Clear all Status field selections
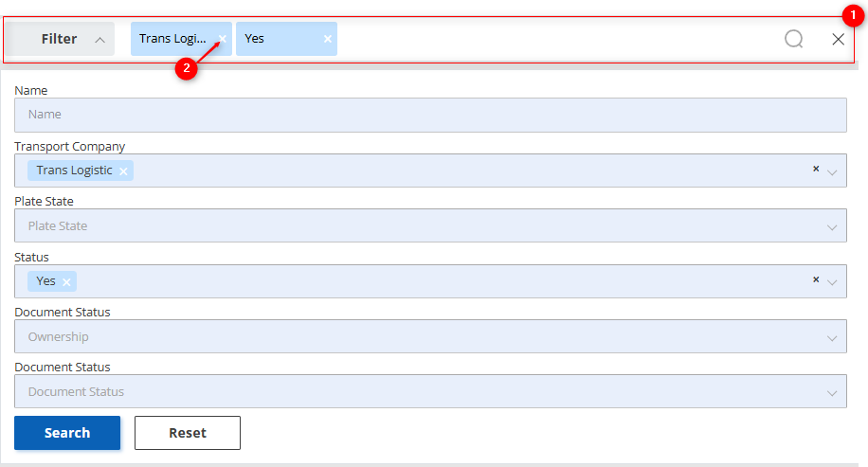The image size is (868, 467). pos(816,279)
